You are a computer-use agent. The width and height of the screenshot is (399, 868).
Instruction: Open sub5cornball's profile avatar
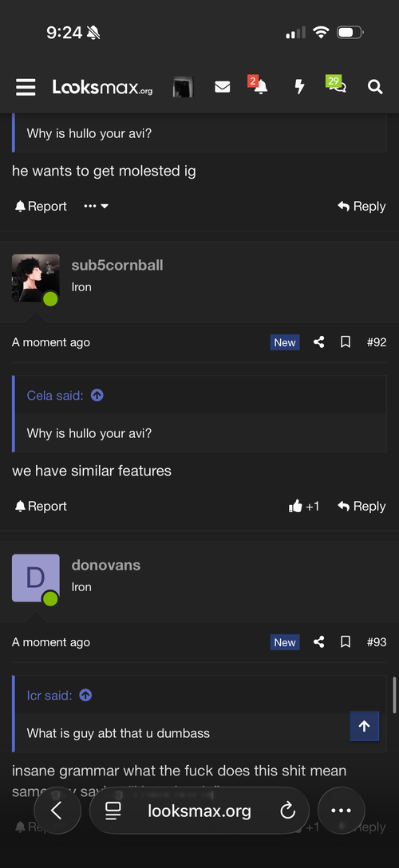tap(35, 278)
